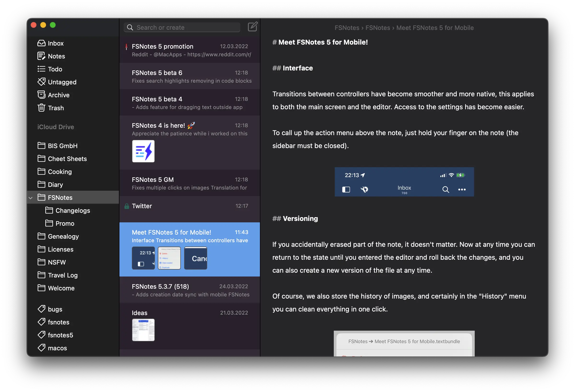Open the FSNotes 5 beta 6 note
575x392 pixels.
[x=189, y=76]
